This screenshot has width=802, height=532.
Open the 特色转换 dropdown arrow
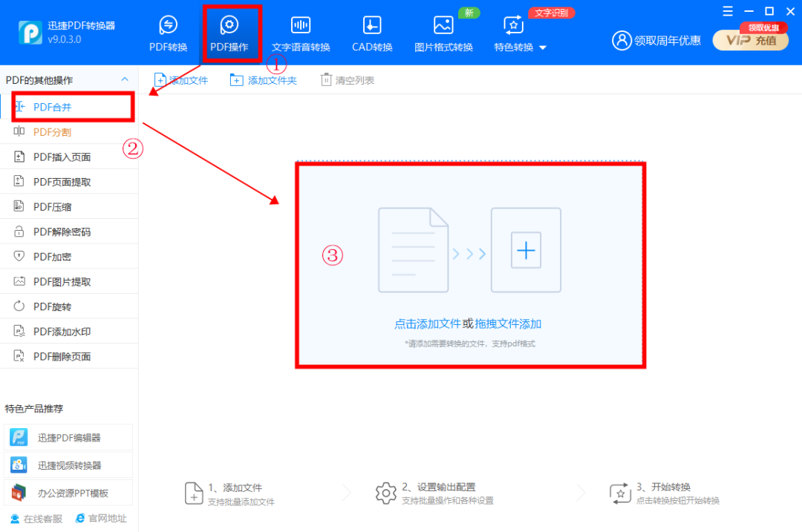pyautogui.click(x=543, y=48)
